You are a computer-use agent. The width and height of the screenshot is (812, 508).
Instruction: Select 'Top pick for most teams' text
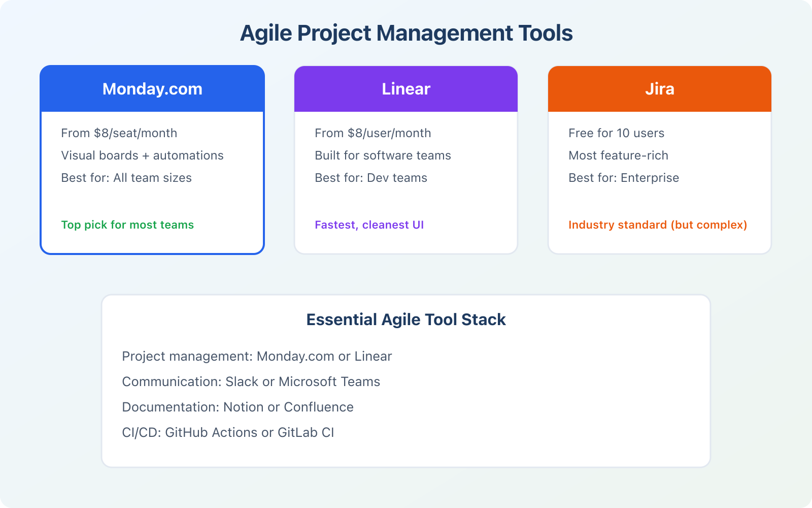[x=127, y=225]
